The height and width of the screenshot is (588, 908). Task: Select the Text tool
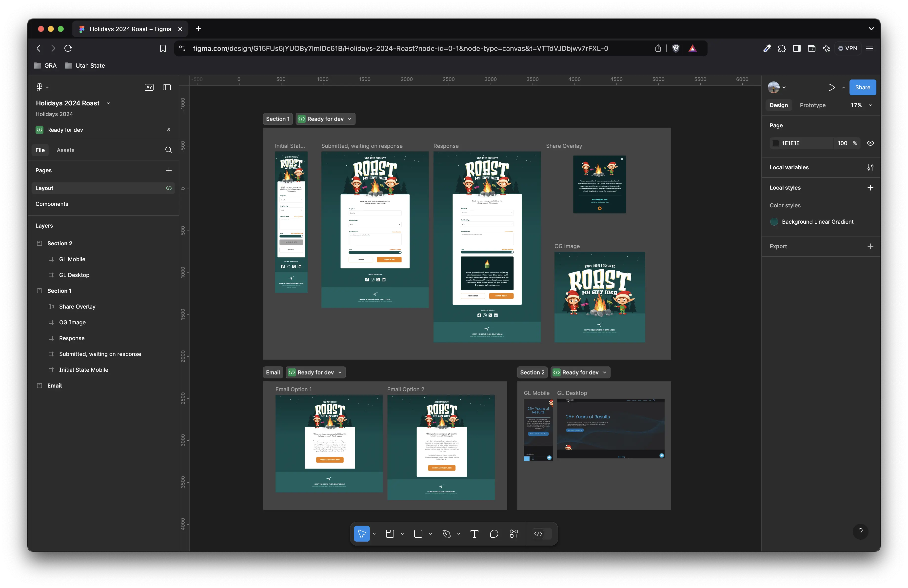[474, 533]
